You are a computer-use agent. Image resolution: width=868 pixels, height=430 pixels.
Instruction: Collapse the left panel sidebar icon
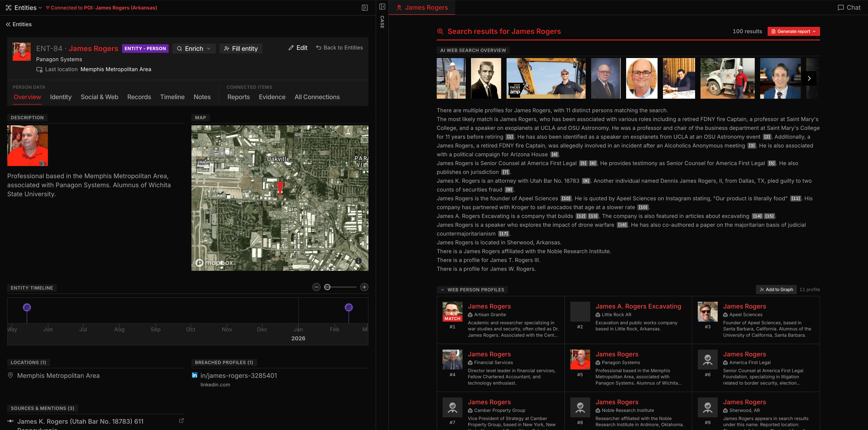pyautogui.click(x=365, y=8)
